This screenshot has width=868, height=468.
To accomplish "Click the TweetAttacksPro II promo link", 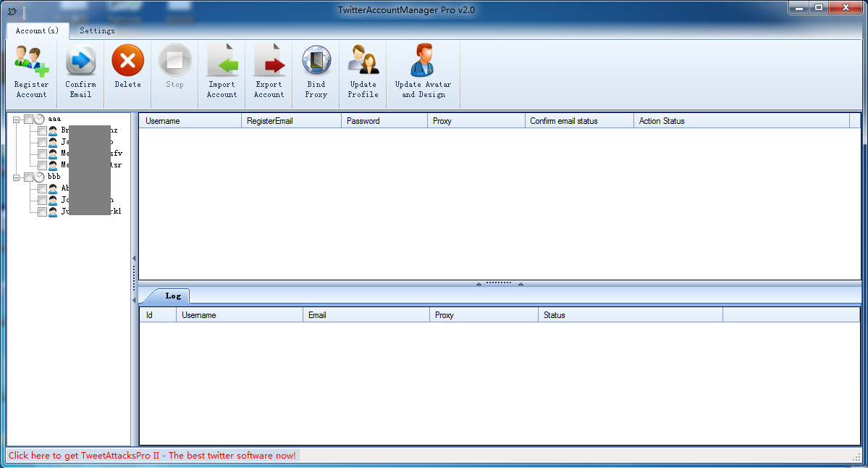I will pyautogui.click(x=152, y=455).
